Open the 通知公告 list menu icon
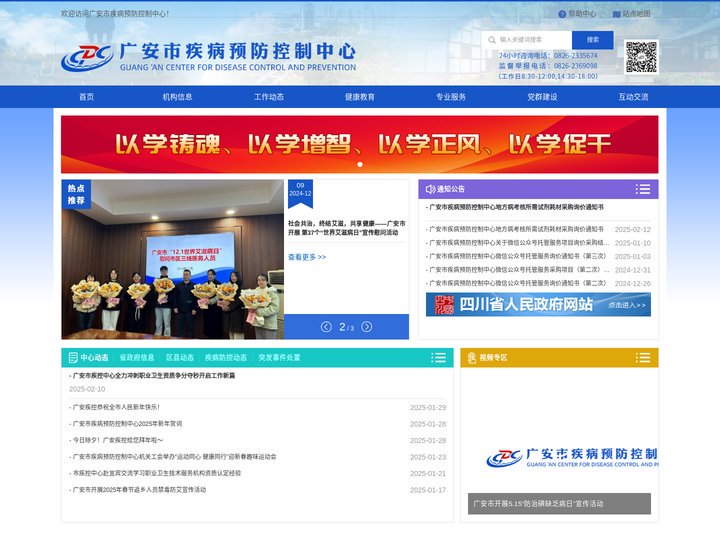The width and height of the screenshot is (720, 540). tap(642, 189)
